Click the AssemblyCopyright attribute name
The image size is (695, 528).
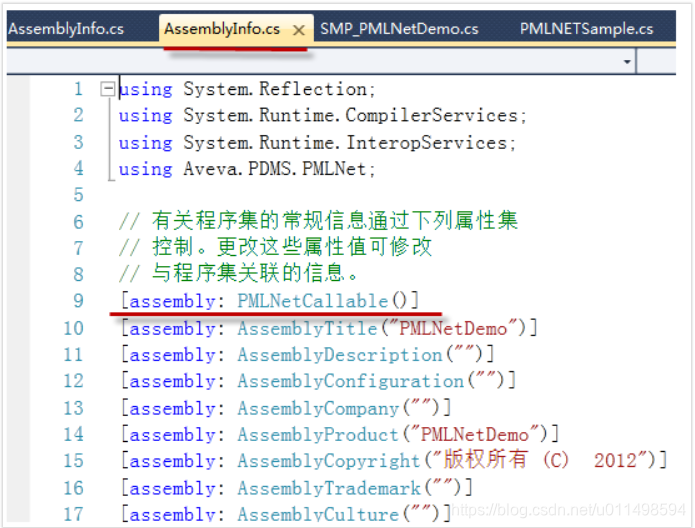[x=328, y=461]
